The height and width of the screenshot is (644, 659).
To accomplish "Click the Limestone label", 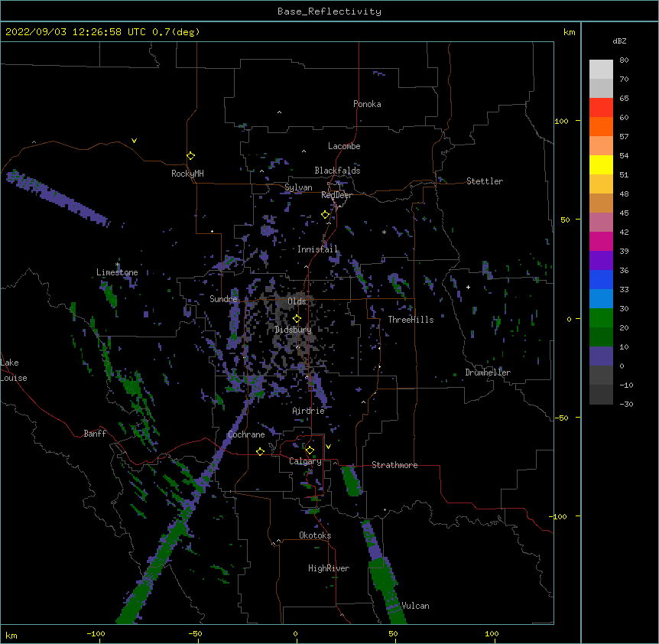I will pos(117,272).
